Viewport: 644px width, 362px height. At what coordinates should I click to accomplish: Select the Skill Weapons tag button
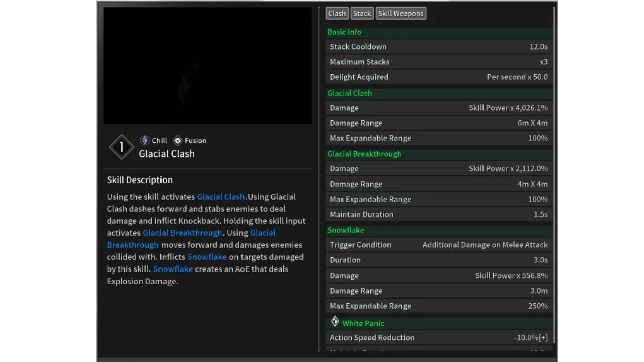[x=400, y=14]
